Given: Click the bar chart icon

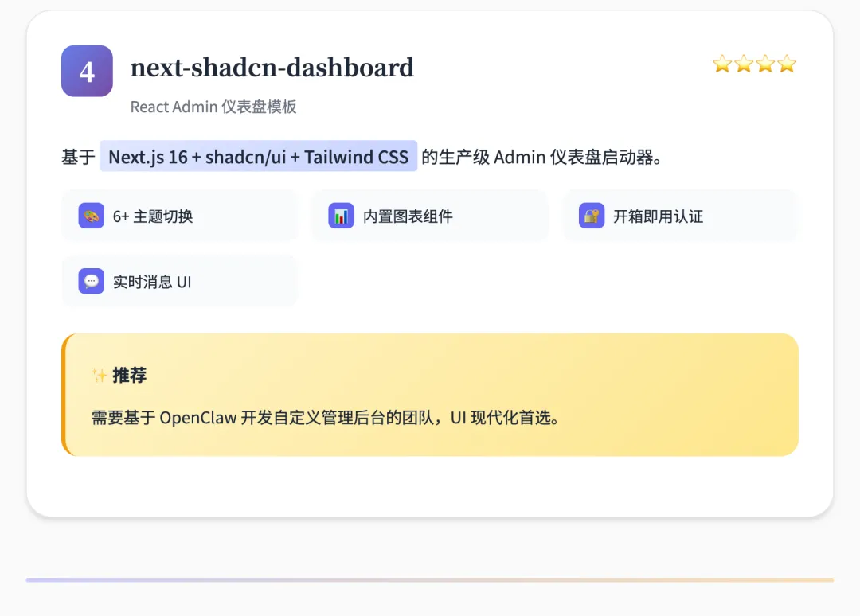Looking at the screenshot, I should click(x=341, y=216).
